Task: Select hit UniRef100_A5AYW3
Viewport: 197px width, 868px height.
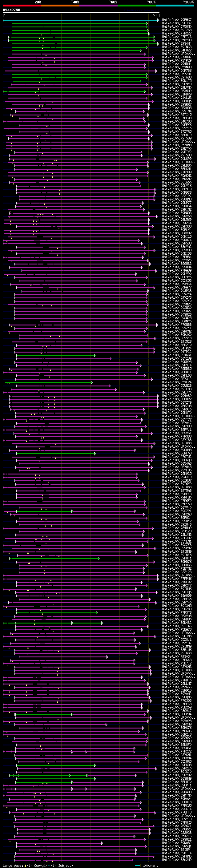Action: (177, 40)
